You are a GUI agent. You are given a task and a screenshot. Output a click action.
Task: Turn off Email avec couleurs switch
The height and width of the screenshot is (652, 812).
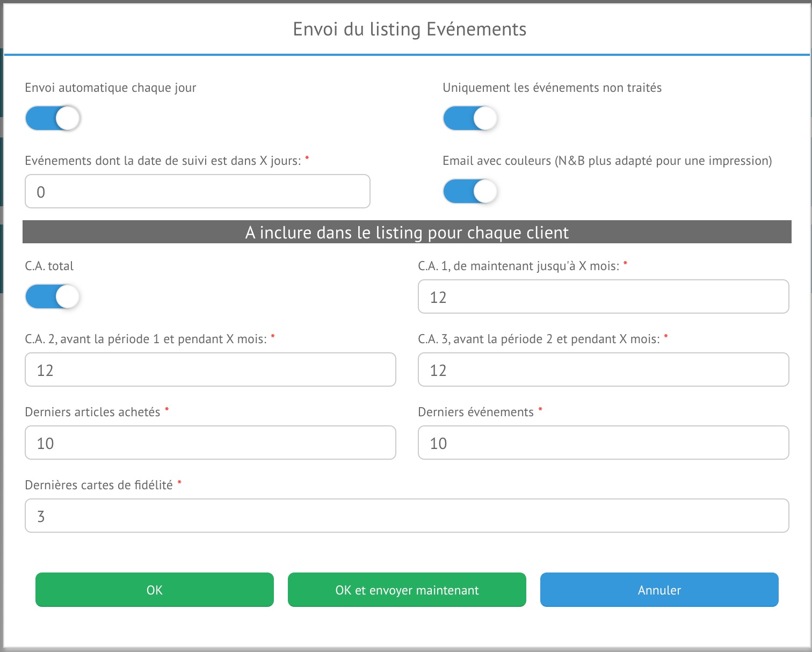(x=470, y=192)
